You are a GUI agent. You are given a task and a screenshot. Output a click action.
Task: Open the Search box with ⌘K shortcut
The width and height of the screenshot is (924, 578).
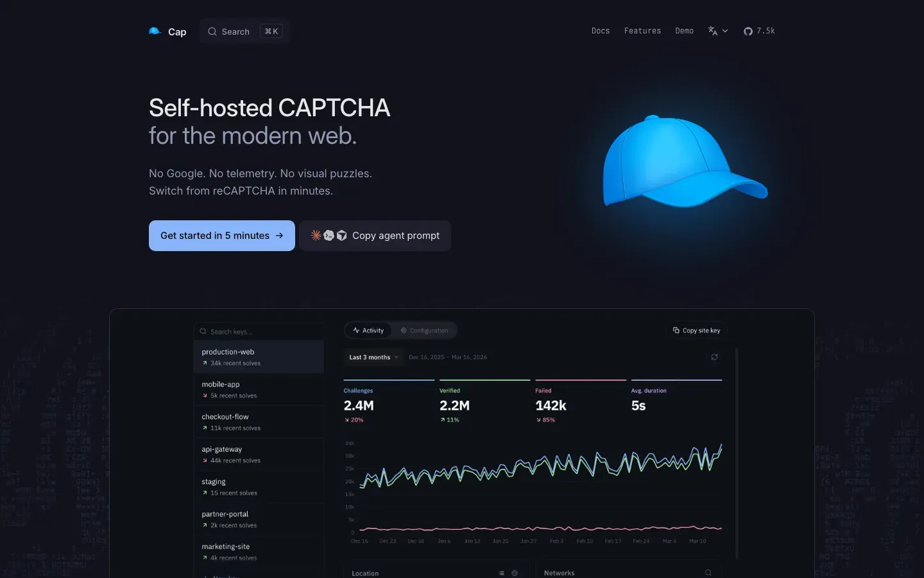coord(245,31)
